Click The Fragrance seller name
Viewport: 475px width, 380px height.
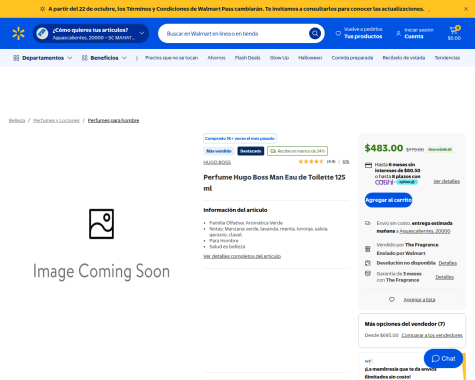tap(422, 245)
